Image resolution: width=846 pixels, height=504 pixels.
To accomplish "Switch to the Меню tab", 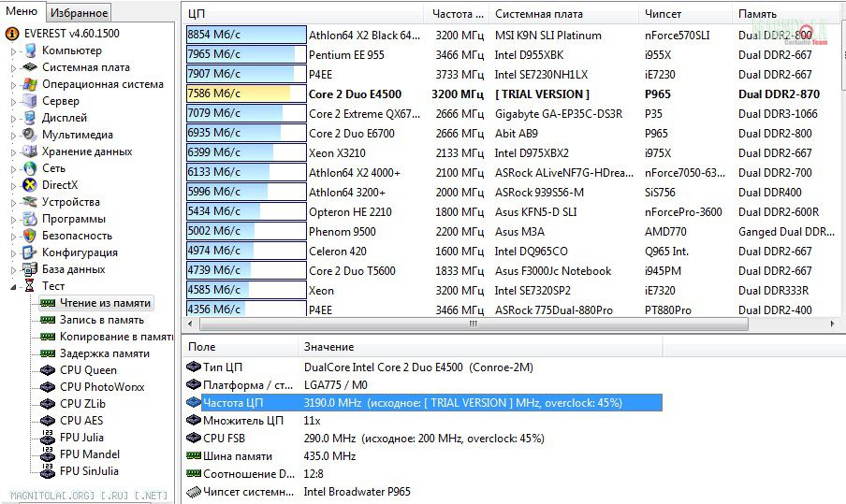I will [21, 11].
